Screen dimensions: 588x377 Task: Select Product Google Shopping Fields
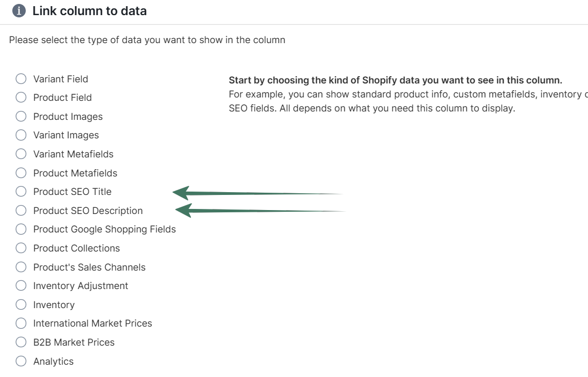21,229
